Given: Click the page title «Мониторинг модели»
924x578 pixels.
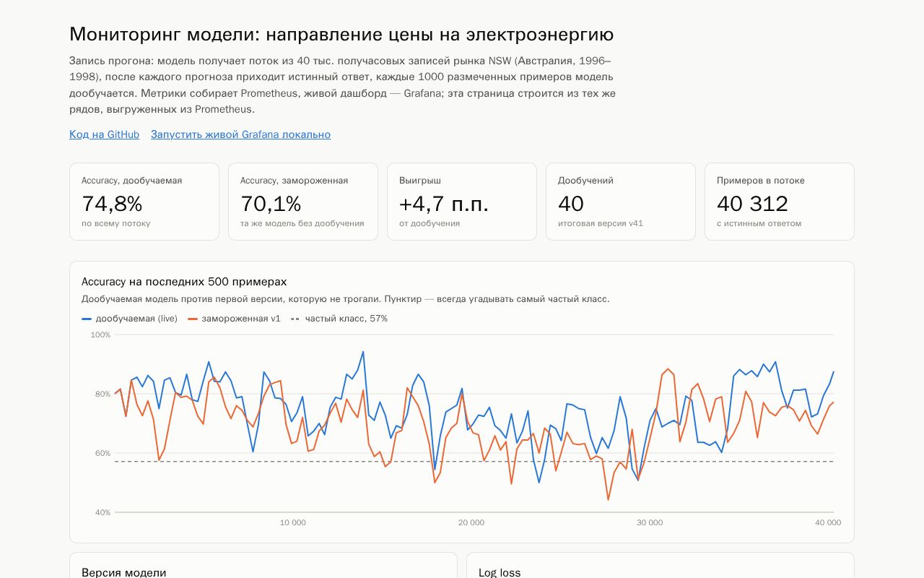Looking at the screenshot, I should coord(341,34).
